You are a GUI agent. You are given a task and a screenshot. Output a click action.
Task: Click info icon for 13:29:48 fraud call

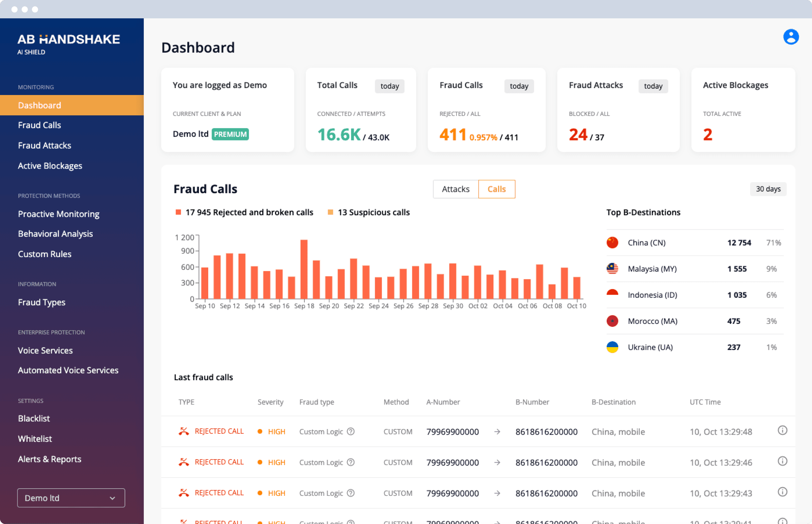(783, 430)
